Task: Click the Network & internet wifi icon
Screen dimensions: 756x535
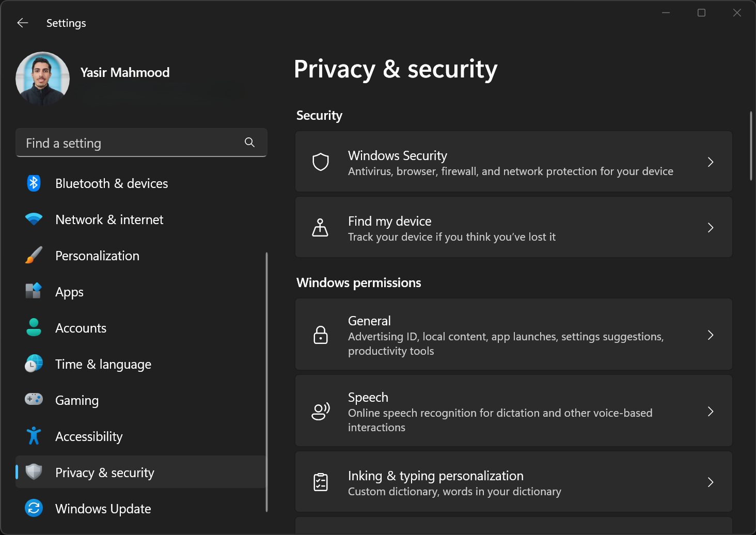Action: point(34,219)
